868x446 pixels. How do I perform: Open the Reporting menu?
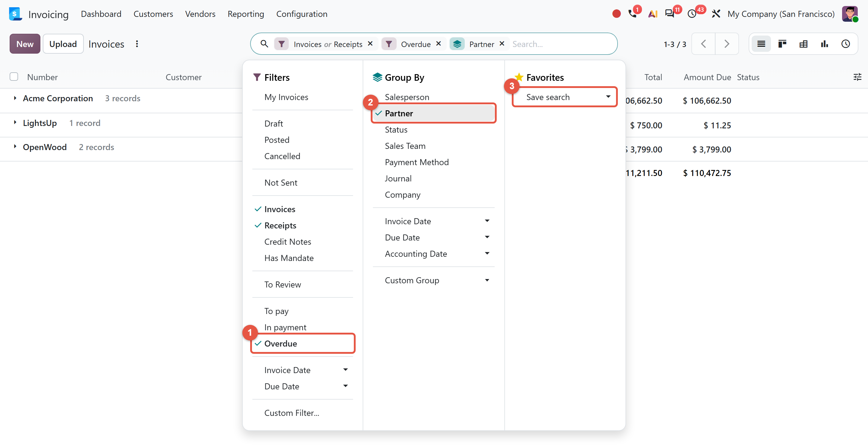(246, 14)
